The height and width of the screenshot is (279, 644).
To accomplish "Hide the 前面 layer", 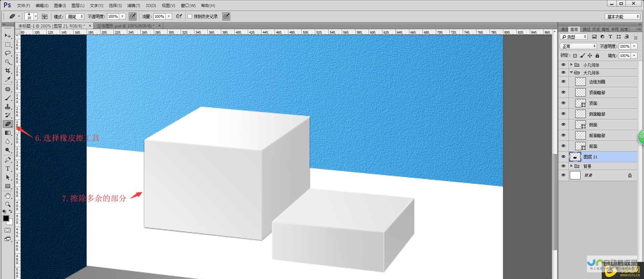I will coord(563,146).
